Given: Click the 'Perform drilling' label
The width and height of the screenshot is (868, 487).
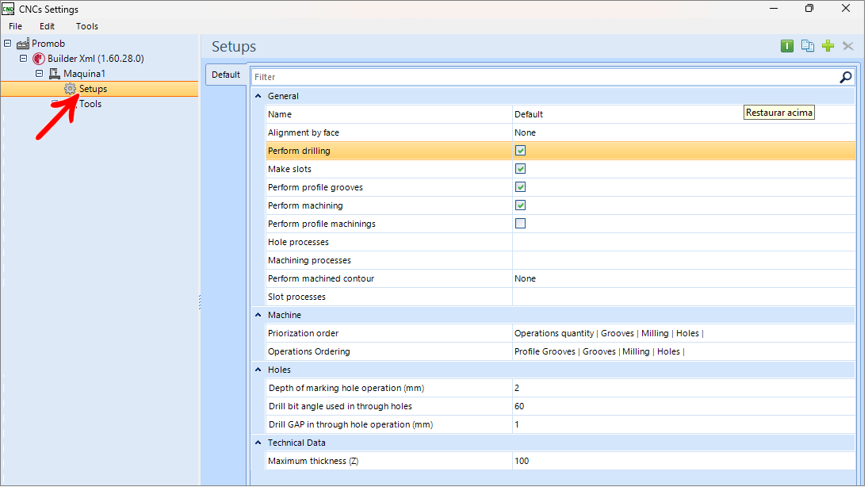Looking at the screenshot, I should [299, 151].
